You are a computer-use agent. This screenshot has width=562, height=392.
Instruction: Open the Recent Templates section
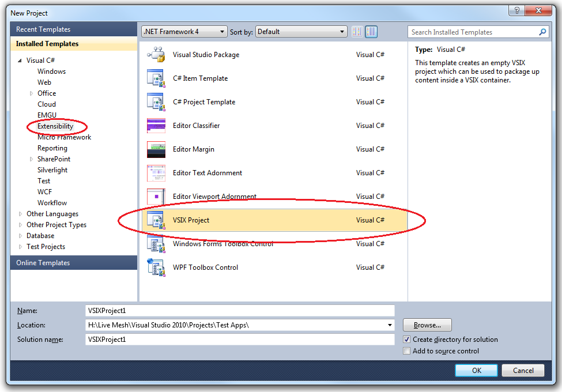[74, 29]
